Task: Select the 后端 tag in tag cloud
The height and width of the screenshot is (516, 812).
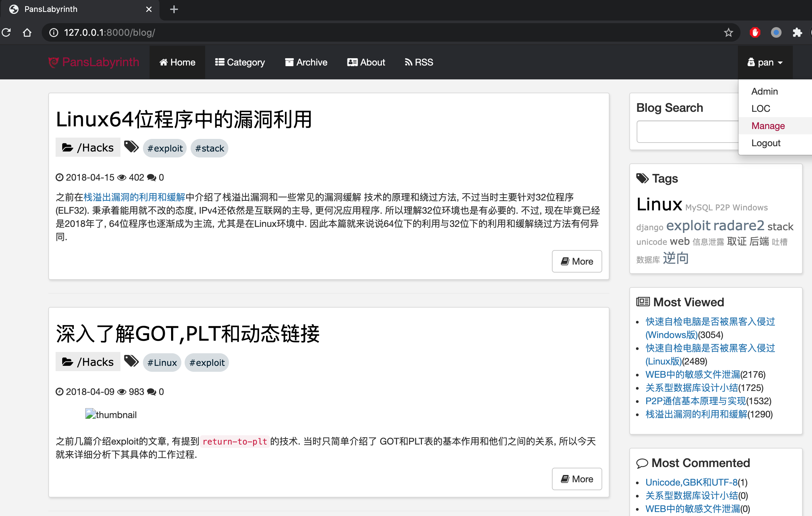Action: point(759,241)
